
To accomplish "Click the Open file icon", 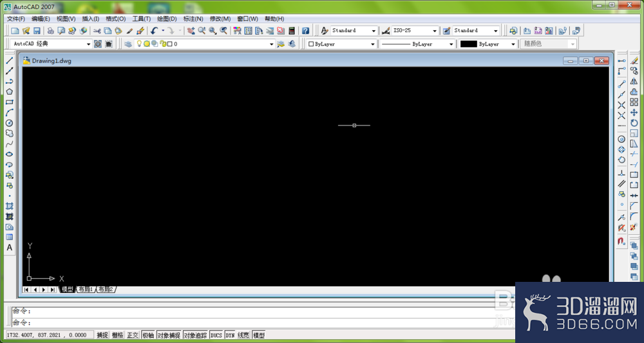I will click(x=26, y=31).
